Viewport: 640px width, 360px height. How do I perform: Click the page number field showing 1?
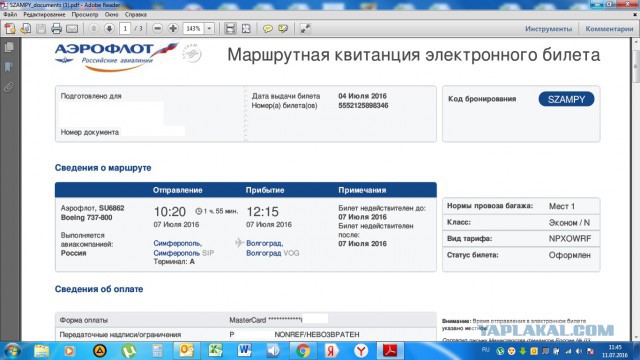pyautogui.click(x=125, y=29)
